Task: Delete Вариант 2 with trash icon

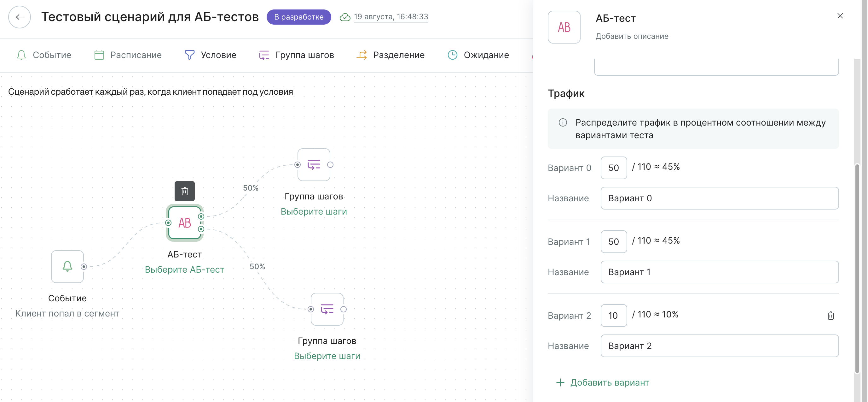Action: (830, 315)
